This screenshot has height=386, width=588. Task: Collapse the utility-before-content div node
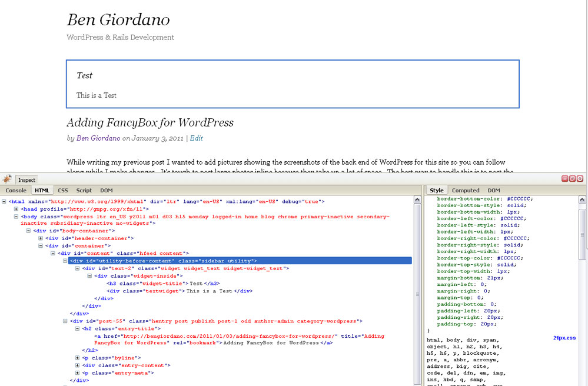pos(65,261)
